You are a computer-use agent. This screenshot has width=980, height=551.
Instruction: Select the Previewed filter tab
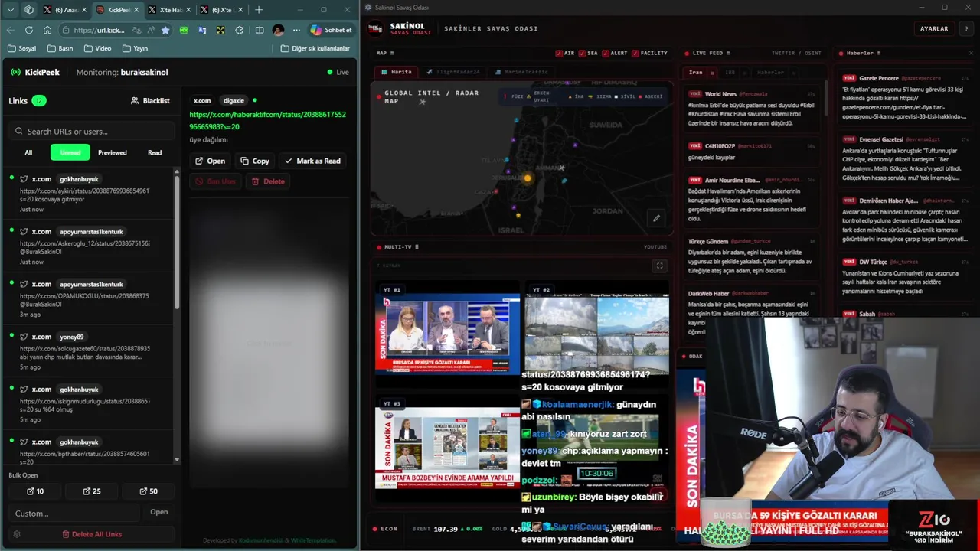(113, 152)
